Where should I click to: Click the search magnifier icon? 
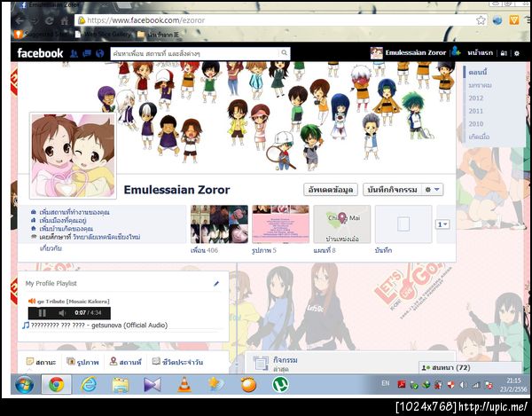tap(284, 53)
